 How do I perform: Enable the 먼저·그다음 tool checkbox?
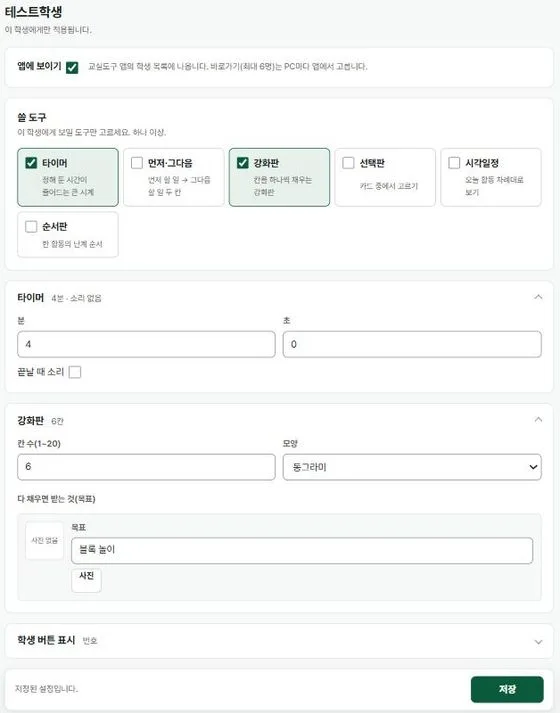click(137, 163)
